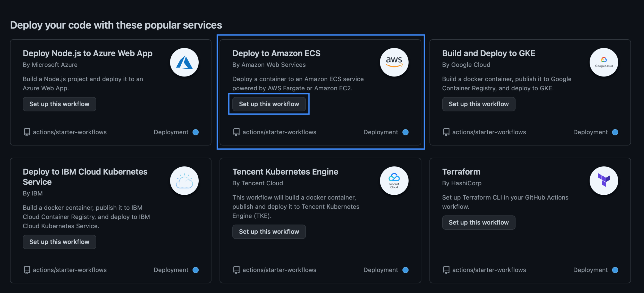Set up the Tencent Kubernetes Engine workflow
Screen dimensions: 644x293
pyautogui.click(x=269, y=231)
